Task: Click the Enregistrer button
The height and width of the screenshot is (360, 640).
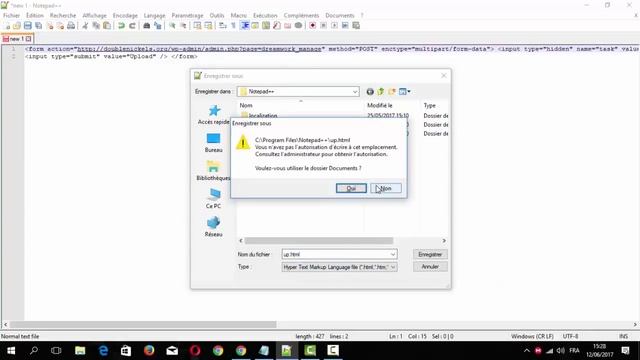Action: pos(430,254)
